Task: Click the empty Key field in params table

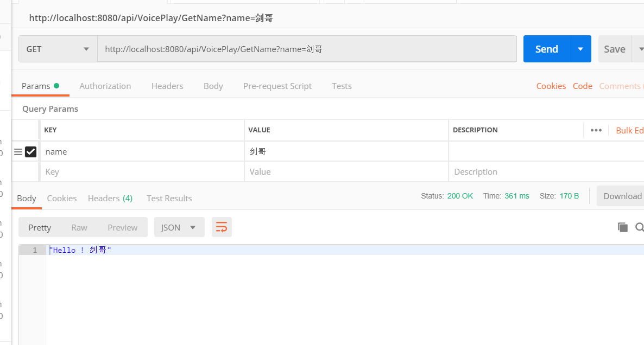Action: click(x=141, y=171)
